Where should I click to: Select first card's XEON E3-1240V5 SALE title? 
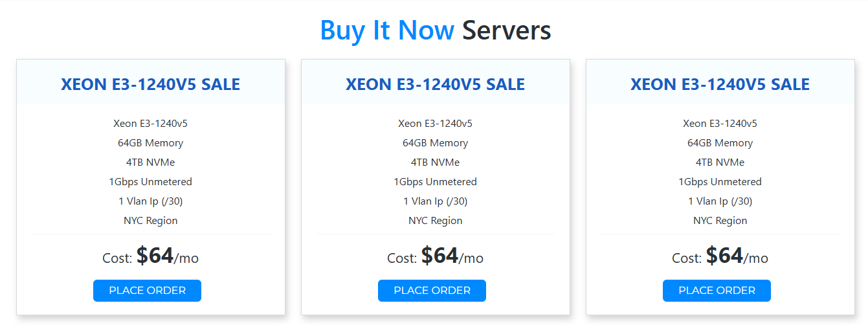click(x=150, y=84)
